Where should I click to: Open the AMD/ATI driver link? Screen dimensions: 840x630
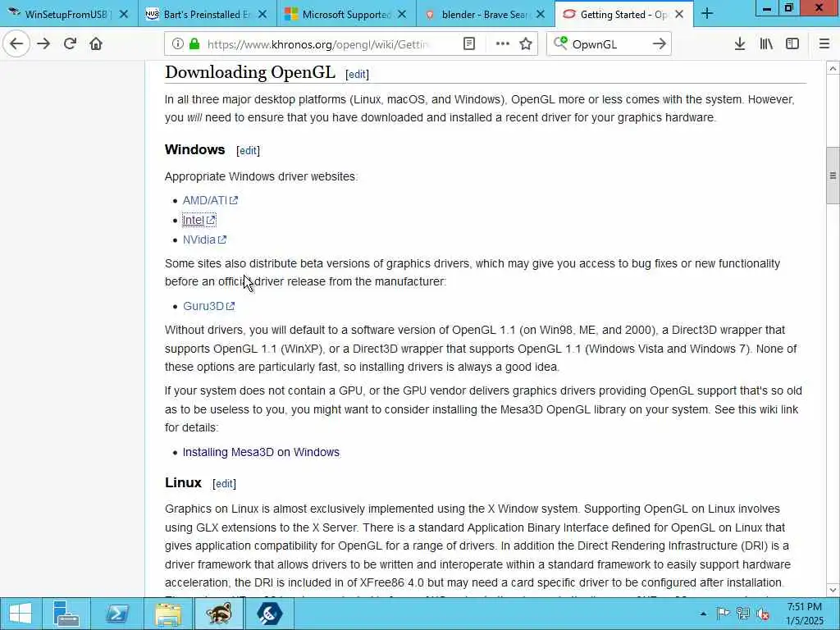[x=210, y=200]
